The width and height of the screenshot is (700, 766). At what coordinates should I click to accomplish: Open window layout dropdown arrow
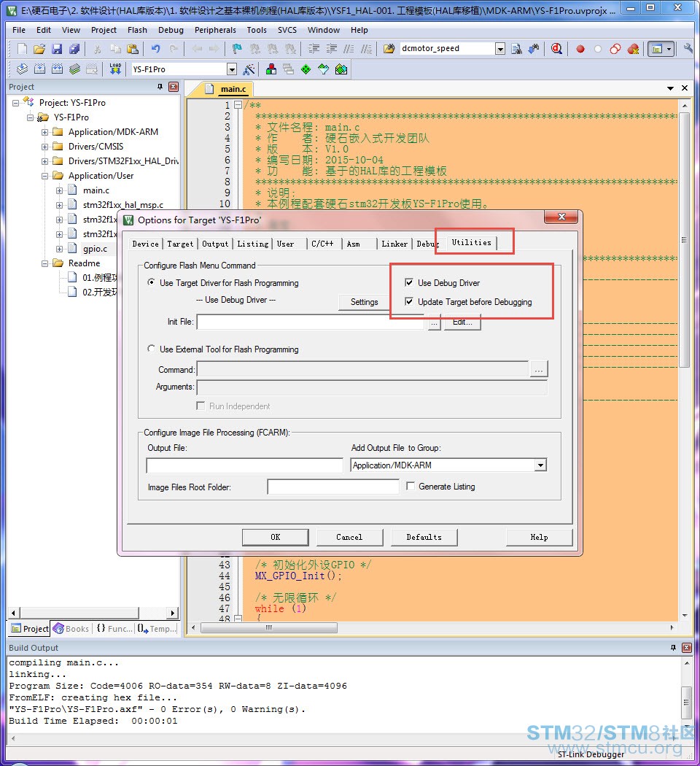point(669,48)
